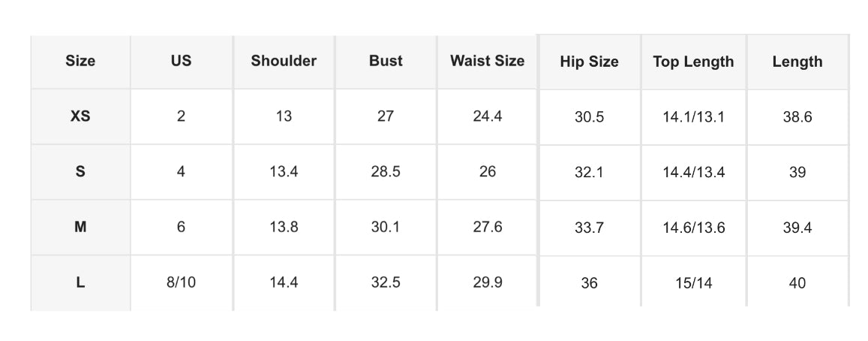Select the Bust header cell
This screenshot has width=868, height=341.
pyautogui.click(x=386, y=62)
